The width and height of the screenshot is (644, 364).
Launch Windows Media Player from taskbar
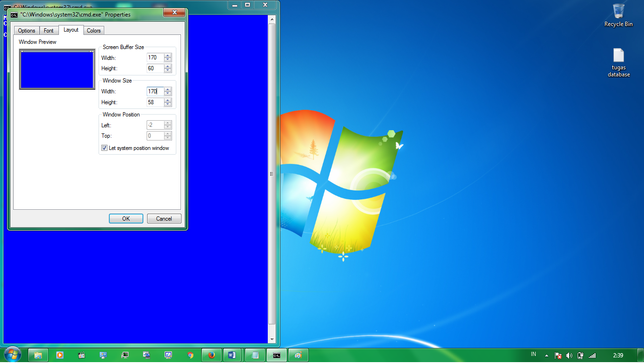tap(60, 355)
